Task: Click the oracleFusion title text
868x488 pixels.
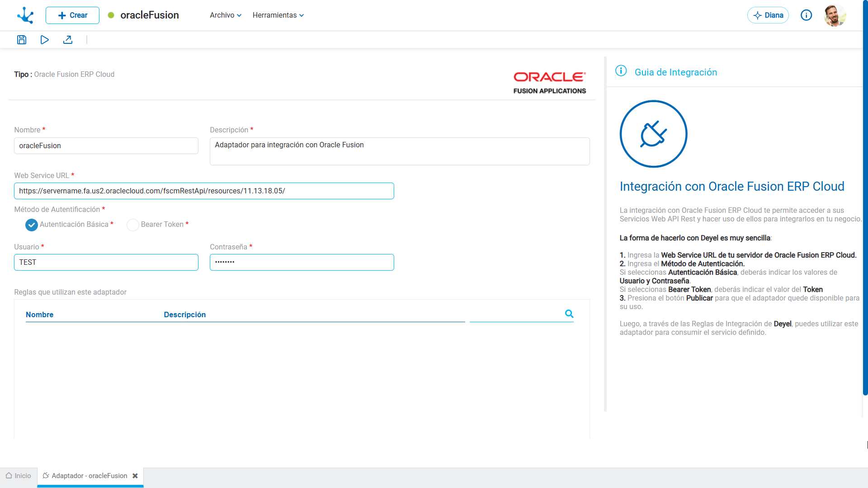Action: pos(150,15)
